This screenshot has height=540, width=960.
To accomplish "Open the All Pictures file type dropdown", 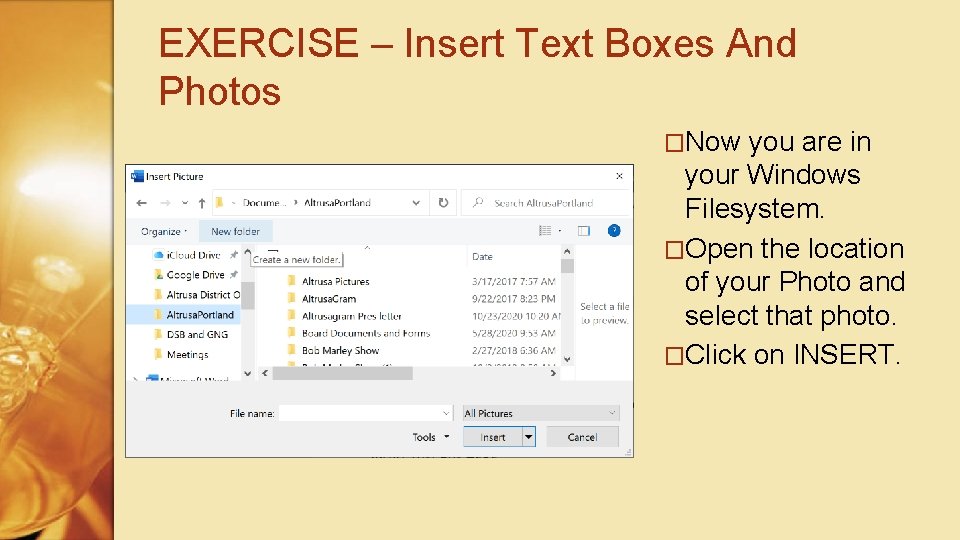I will tap(541, 413).
